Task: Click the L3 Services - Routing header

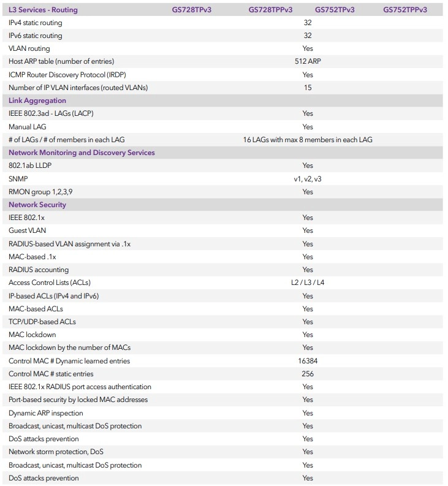Action: tap(43, 10)
